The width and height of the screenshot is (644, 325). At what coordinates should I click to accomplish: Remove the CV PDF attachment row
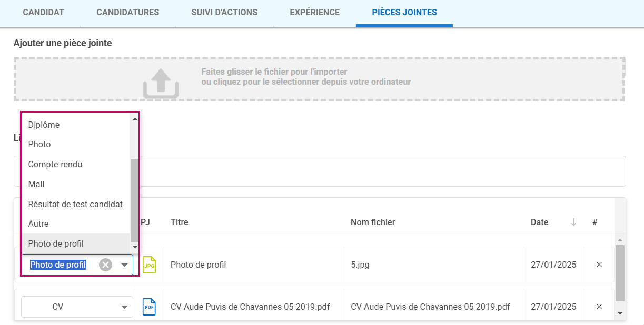(x=599, y=307)
